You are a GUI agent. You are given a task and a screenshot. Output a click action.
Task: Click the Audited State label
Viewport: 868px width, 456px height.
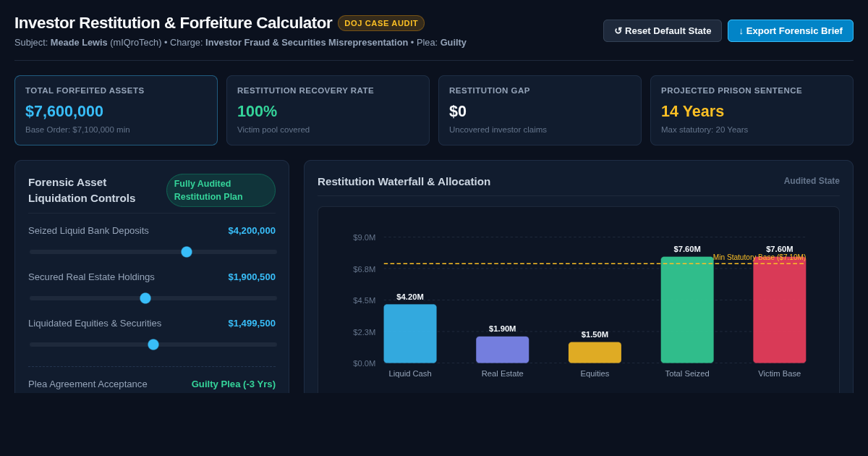[x=812, y=181]
